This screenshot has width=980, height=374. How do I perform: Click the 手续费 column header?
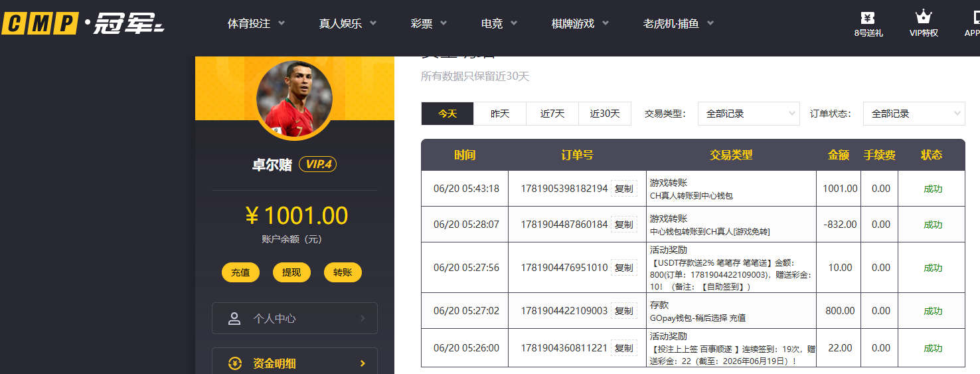[880, 155]
